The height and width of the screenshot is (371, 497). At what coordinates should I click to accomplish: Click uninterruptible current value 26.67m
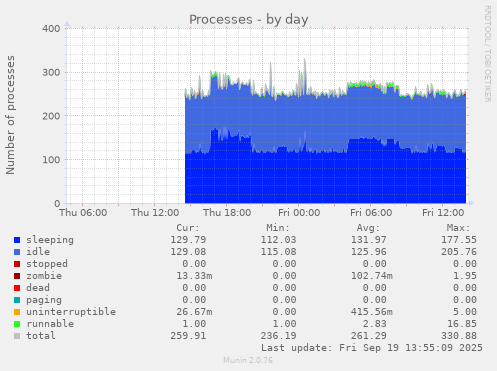194,312
